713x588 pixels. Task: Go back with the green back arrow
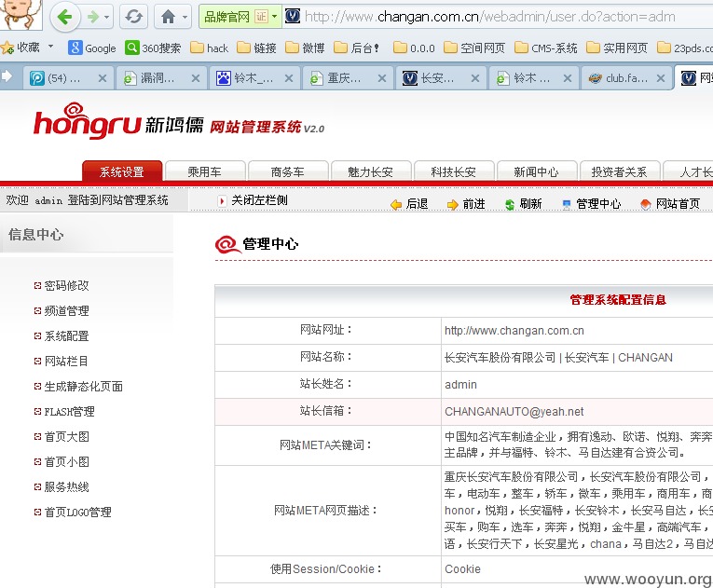coord(65,18)
